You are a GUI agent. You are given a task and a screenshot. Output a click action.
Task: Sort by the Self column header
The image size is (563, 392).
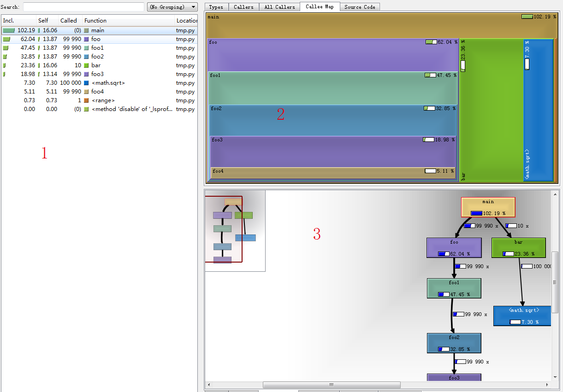[47, 21]
